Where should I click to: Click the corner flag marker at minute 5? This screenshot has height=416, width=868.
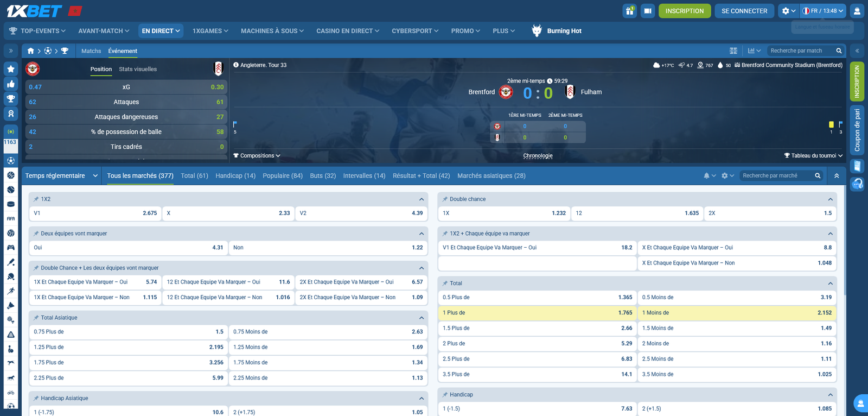point(235,124)
